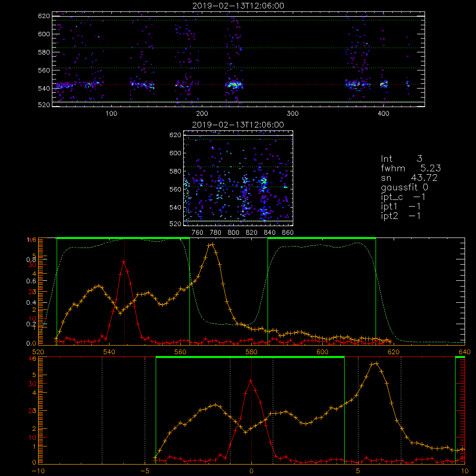This screenshot has width=476, height=476.
Task: Click y-axis label 0.2 on spectrum plot
Action: pos(31,324)
